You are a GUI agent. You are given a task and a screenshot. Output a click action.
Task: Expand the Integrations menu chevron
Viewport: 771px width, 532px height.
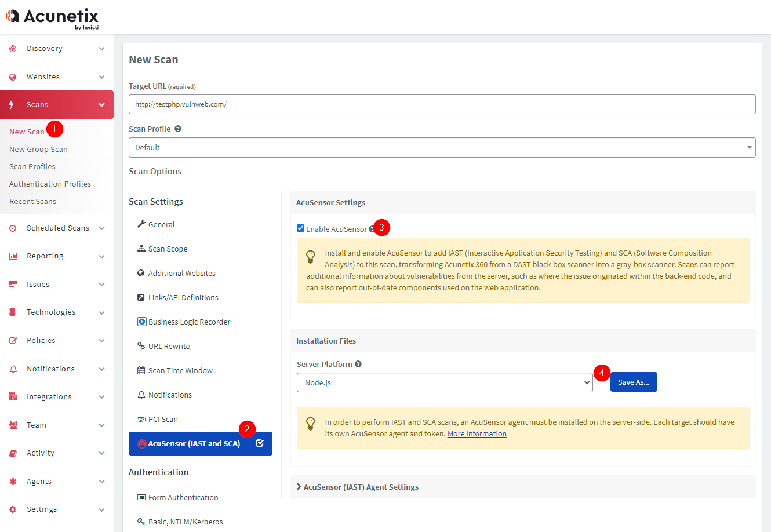pyautogui.click(x=101, y=397)
